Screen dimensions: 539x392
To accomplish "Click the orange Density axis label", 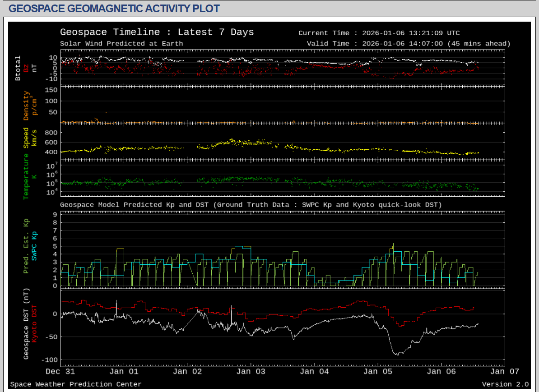I will coord(26,106).
